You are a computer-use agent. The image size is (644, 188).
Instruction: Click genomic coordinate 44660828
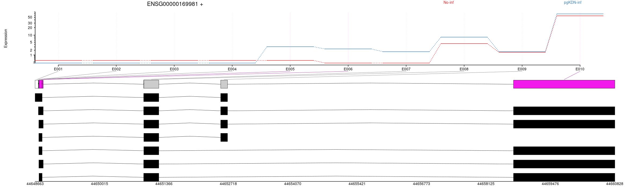615,184
